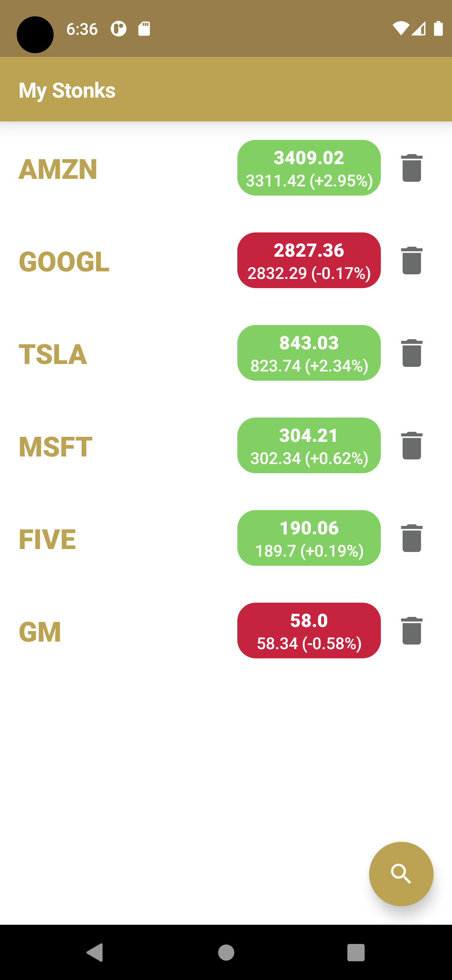Remove TSLA using its trash icon
The height and width of the screenshot is (980, 452).
(x=411, y=353)
